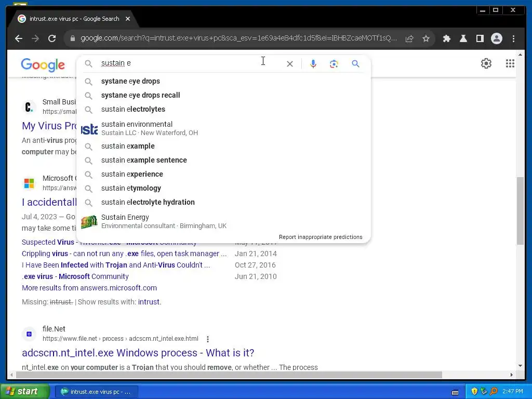
Task: Go back to previous page
Action: pyautogui.click(x=19, y=38)
